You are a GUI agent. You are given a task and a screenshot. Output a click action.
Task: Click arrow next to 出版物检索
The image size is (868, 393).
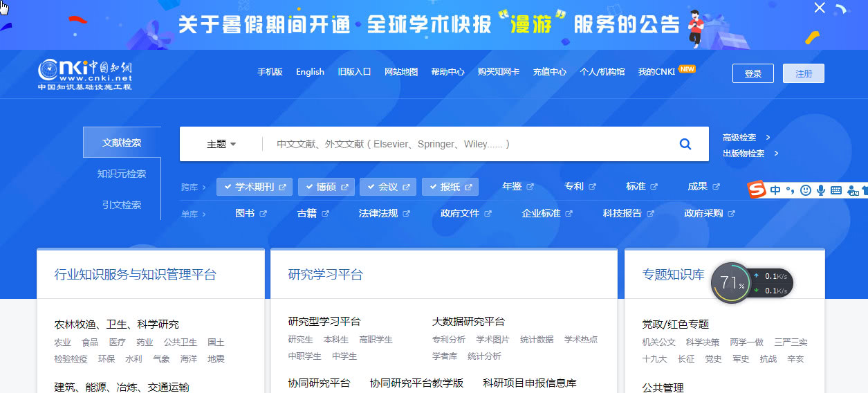tap(777, 153)
